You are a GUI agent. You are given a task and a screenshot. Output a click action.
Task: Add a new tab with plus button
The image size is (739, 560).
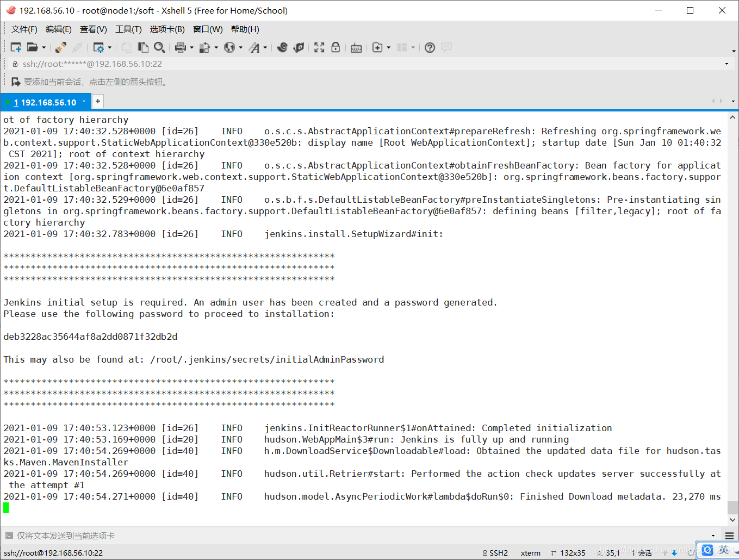[98, 101]
